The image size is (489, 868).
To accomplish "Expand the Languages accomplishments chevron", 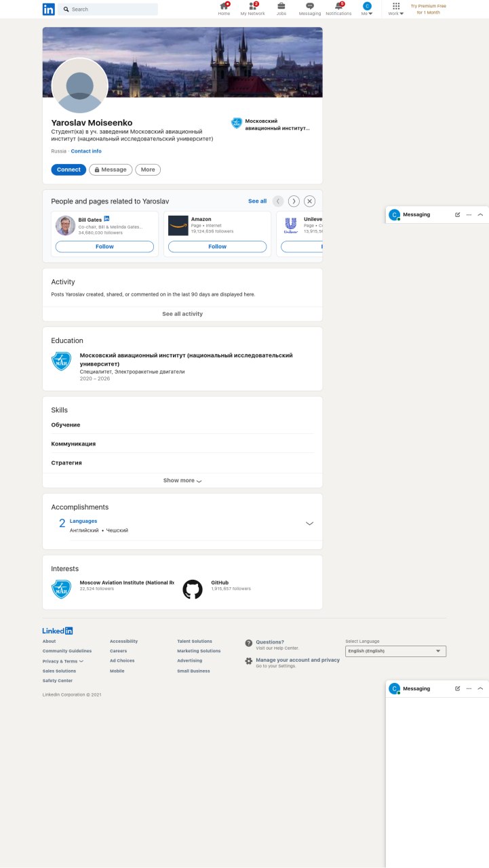I will (x=309, y=524).
